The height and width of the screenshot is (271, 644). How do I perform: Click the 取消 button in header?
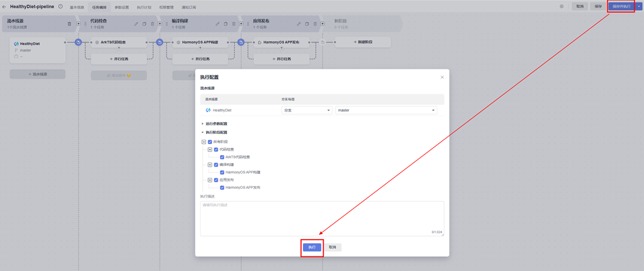pos(580,7)
